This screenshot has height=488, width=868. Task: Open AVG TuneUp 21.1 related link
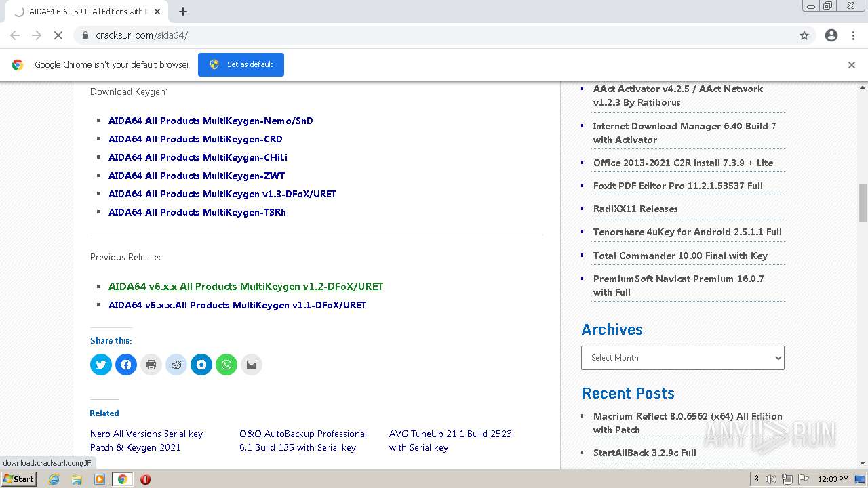tap(450, 441)
